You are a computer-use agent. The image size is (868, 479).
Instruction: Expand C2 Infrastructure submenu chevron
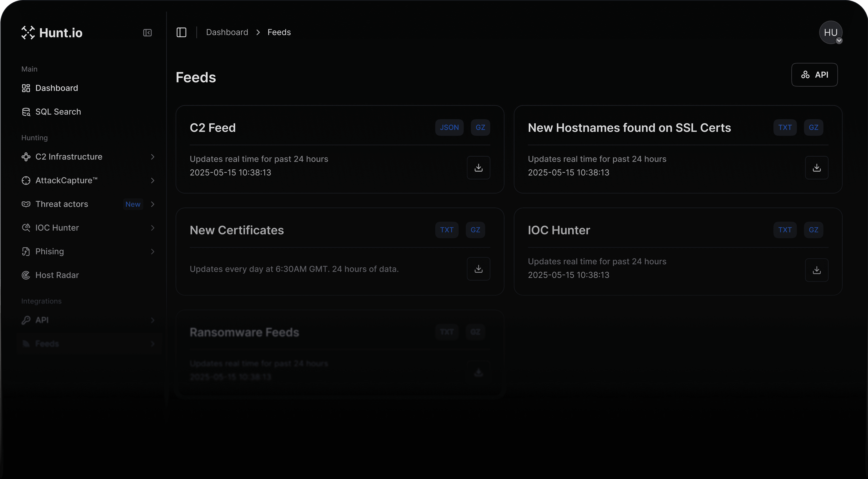pos(153,157)
